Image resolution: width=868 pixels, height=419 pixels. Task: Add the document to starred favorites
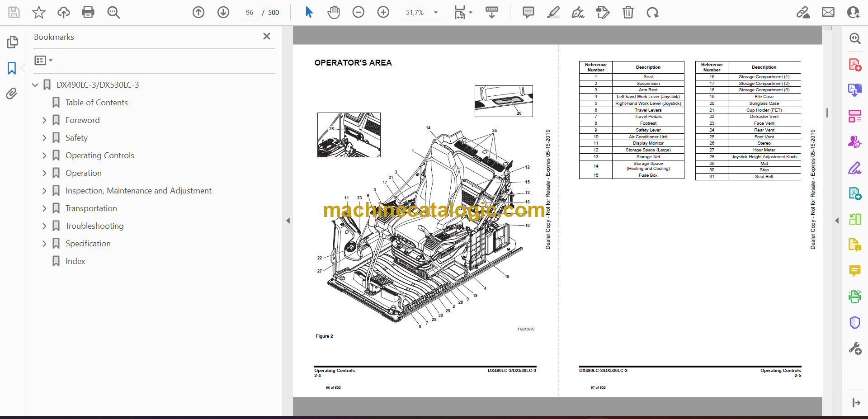39,12
